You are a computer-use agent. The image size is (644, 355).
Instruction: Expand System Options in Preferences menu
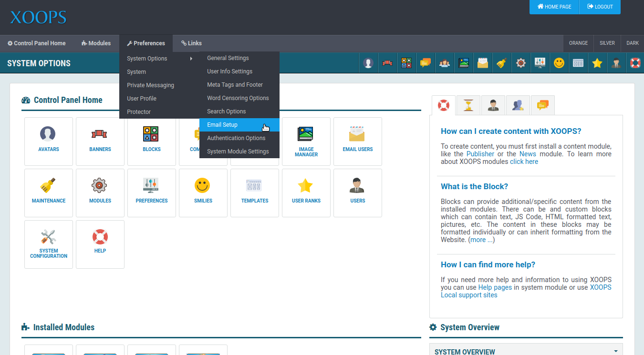[159, 59]
